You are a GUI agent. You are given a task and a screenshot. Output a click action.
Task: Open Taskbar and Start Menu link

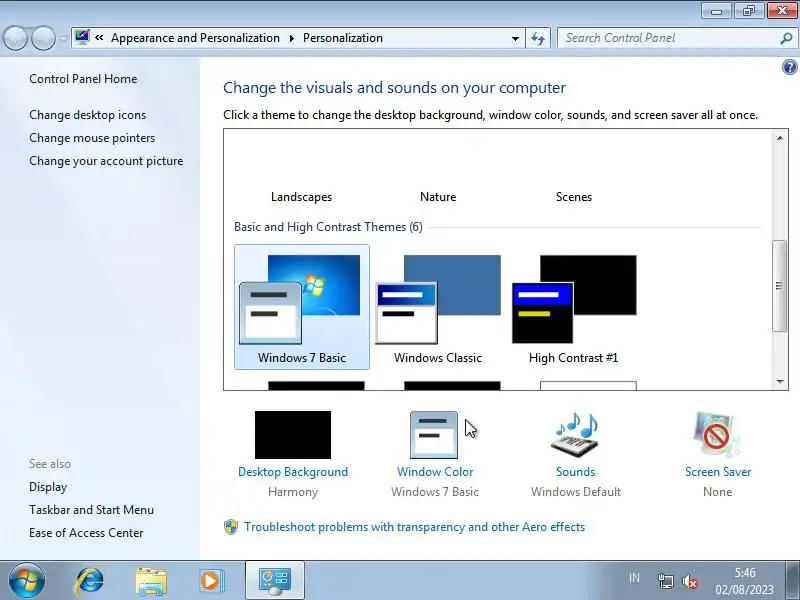tap(91, 510)
